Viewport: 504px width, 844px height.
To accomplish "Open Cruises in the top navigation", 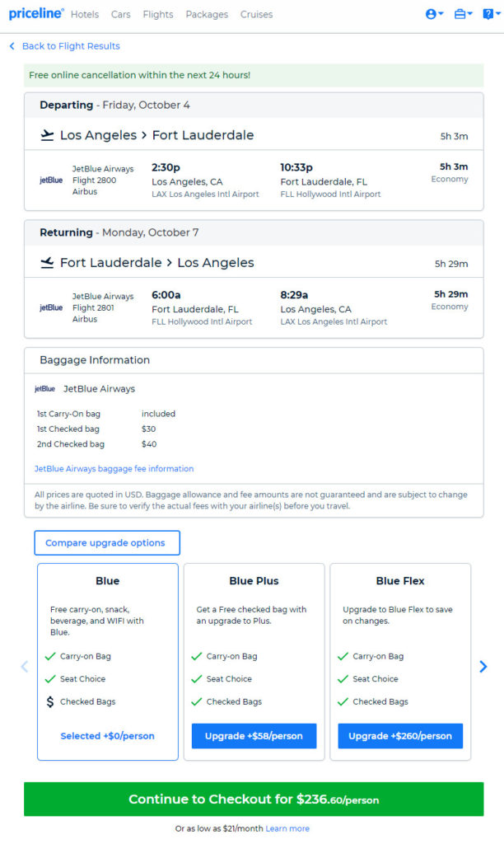I will tap(256, 15).
